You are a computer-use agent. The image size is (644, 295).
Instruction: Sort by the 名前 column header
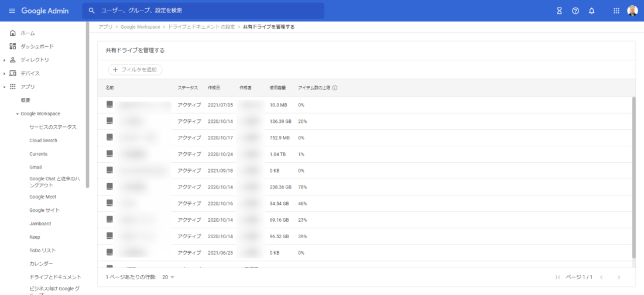pos(109,88)
